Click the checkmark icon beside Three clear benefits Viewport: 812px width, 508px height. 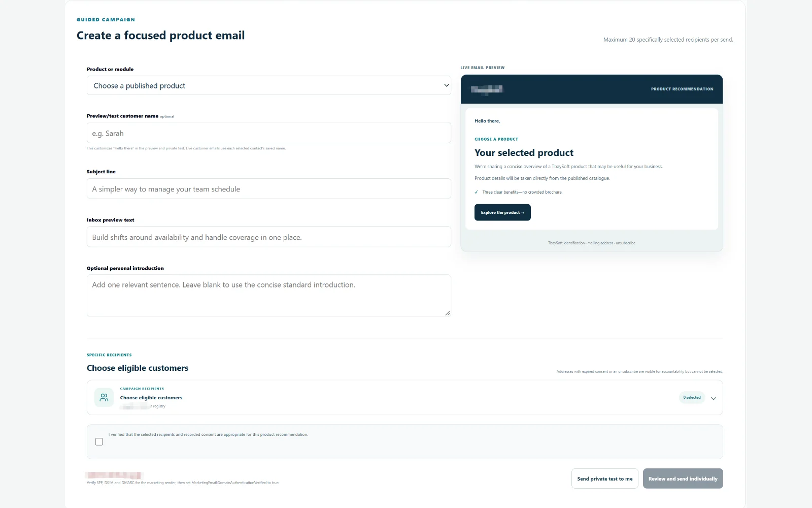coord(476,192)
